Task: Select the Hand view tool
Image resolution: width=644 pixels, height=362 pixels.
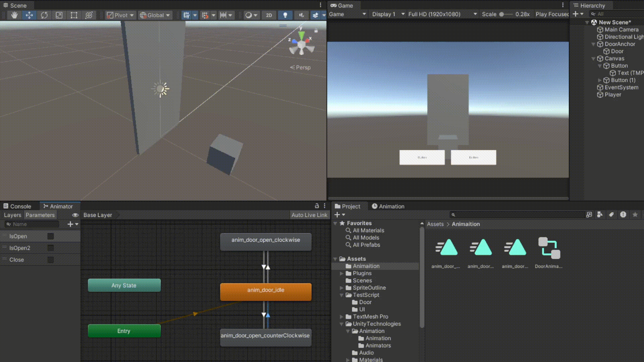Action: pos(14,15)
